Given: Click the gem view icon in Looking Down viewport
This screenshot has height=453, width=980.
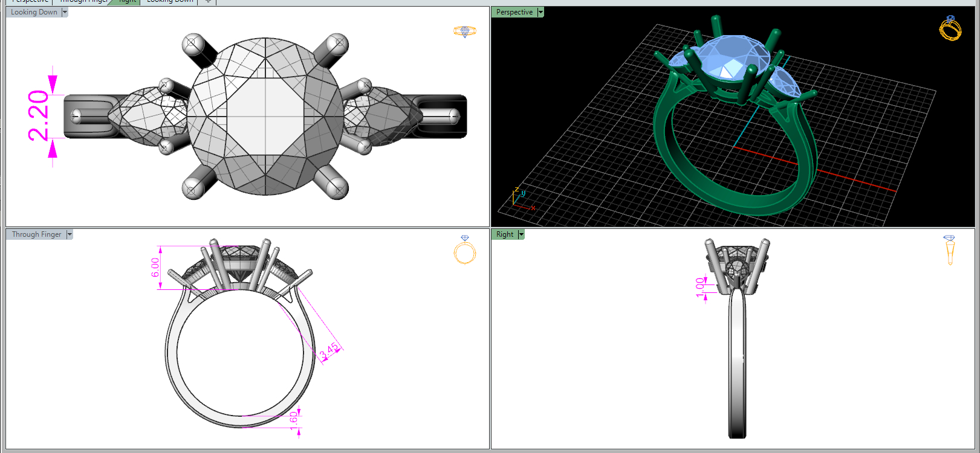Looking at the screenshot, I should pyautogui.click(x=464, y=31).
